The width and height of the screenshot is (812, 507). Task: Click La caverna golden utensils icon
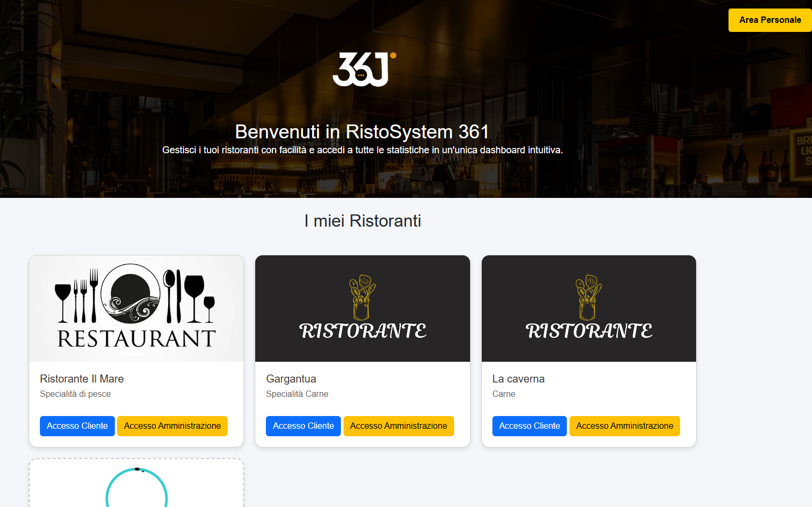(x=588, y=297)
